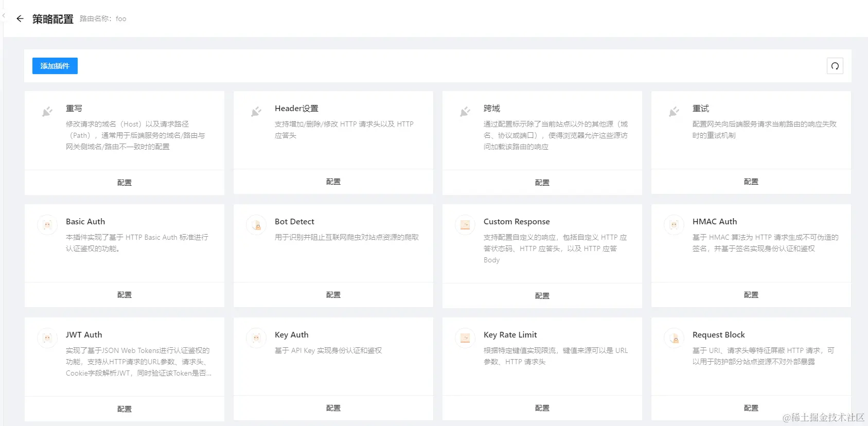Image resolution: width=868 pixels, height=426 pixels.
Task: Go back using the left arrow icon
Action: click(20, 19)
